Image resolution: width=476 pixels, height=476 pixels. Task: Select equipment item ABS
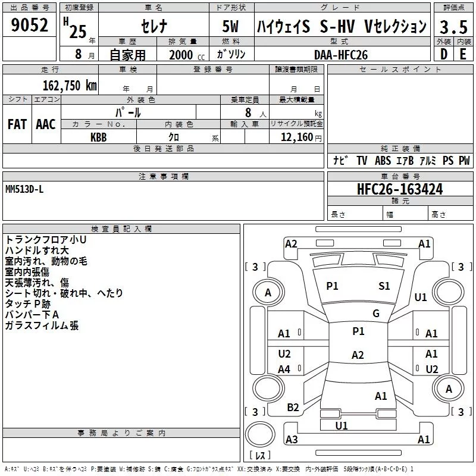pos(383,161)
